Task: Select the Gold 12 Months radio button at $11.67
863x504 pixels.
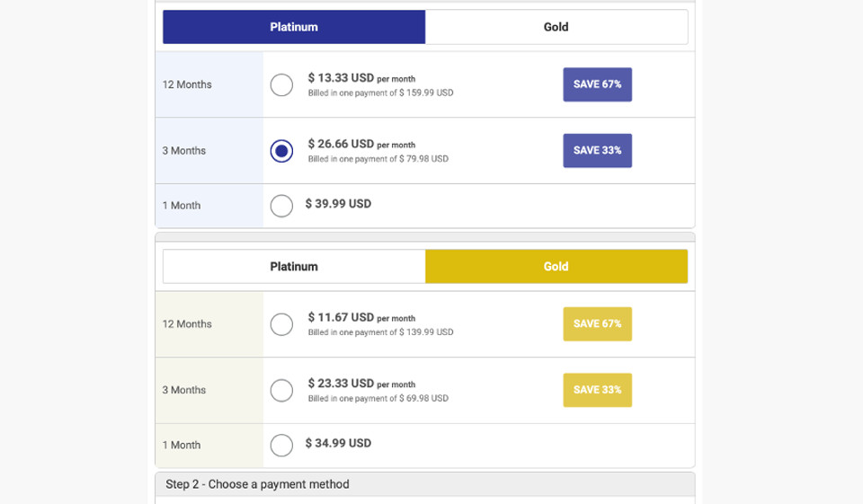Action: click(x=281, y=324)
